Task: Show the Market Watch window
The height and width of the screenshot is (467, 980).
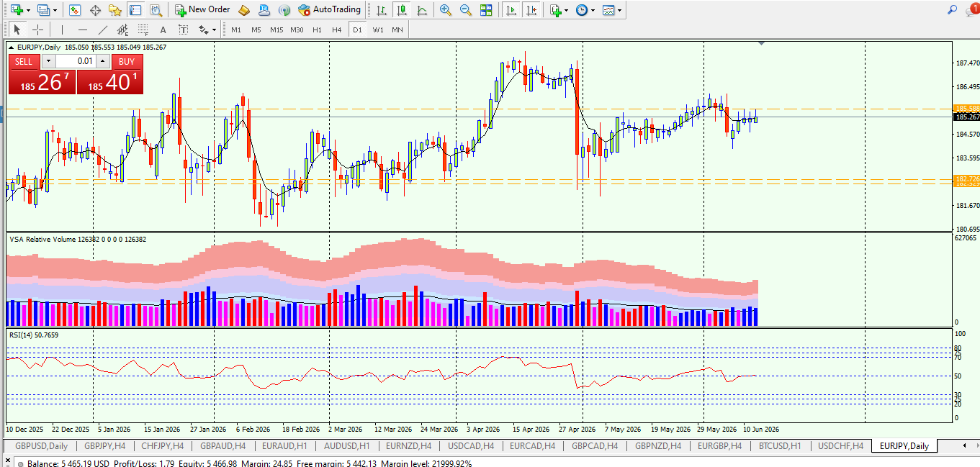Action: pos(75,9)
